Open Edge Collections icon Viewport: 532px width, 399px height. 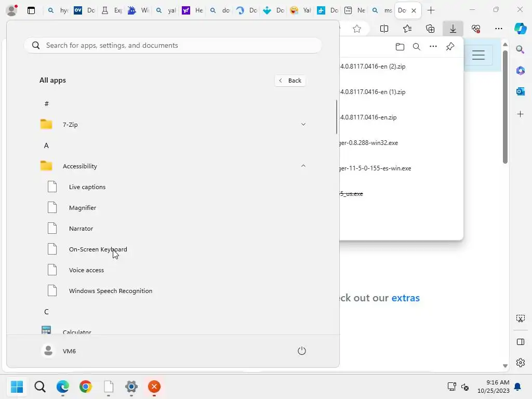(x=430, y=29)
